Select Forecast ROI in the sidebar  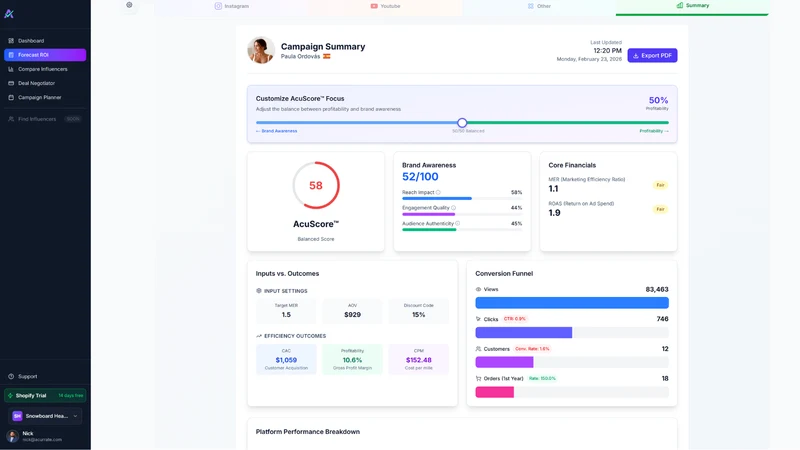(45, 55)
